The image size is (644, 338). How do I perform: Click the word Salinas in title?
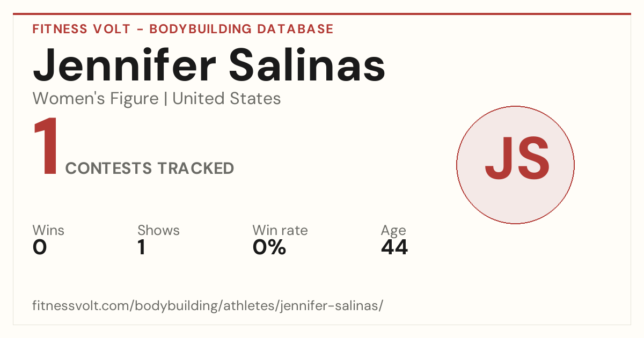coord(308,65)
